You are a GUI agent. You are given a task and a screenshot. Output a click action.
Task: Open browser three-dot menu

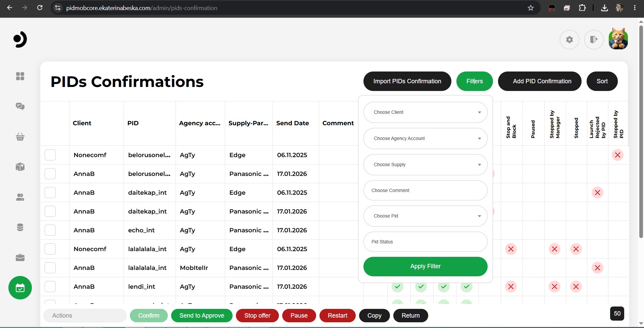[635, 8]
